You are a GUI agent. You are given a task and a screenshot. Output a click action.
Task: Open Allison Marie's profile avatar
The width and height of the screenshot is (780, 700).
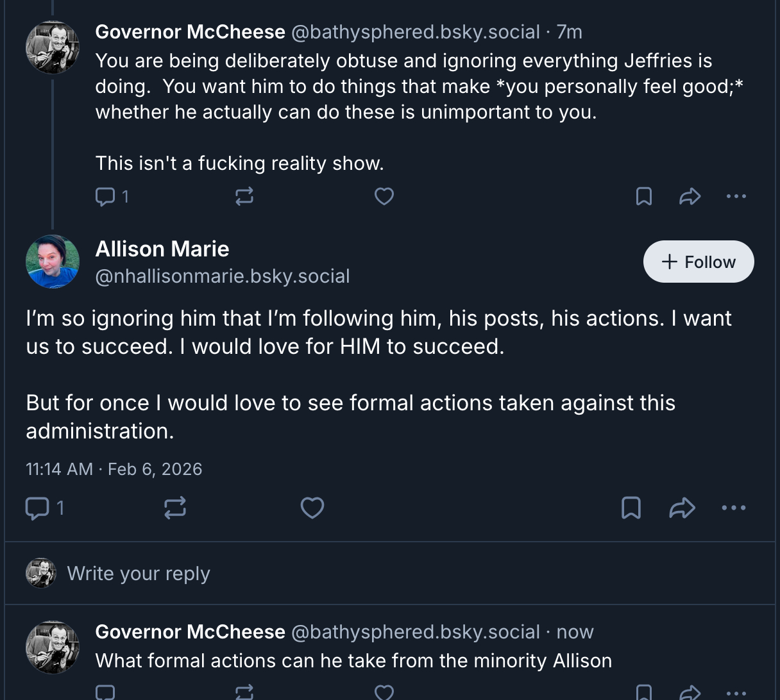pyautogui.click(x=53, y=262)
